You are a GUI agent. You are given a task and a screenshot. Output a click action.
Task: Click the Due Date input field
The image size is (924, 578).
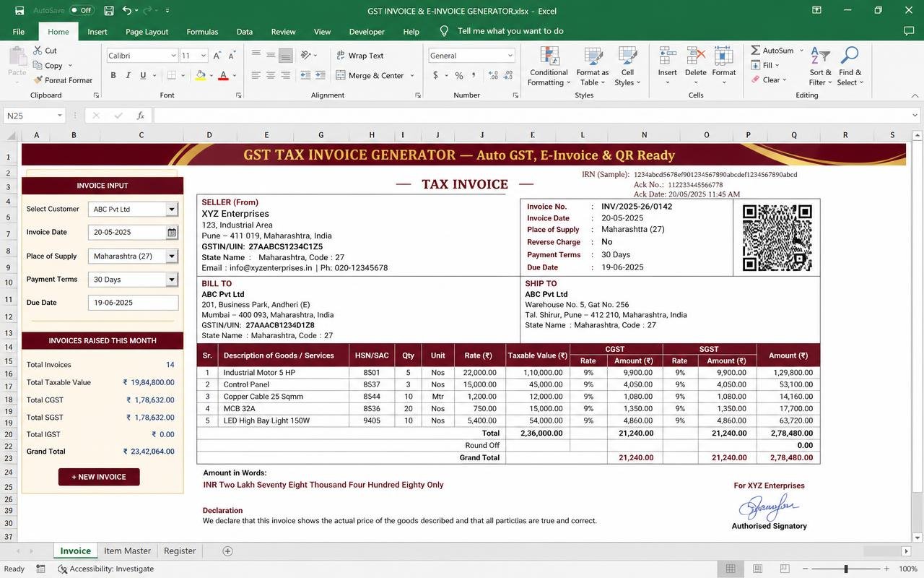[x=133, y=303]
